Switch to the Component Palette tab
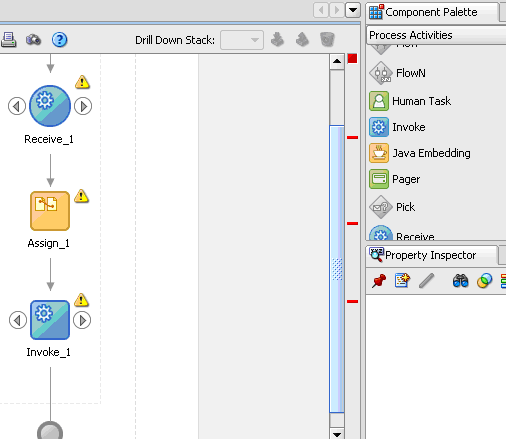Viewport: 506px width, 439px height. [x=433, y=12]
